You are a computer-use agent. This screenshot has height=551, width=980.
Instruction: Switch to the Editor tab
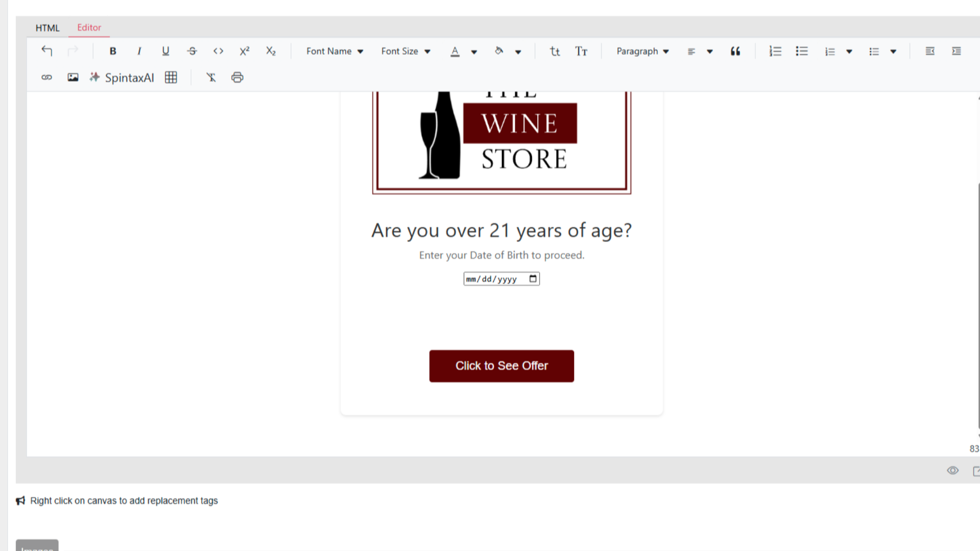pyautogui.click(x=89, y=28)
